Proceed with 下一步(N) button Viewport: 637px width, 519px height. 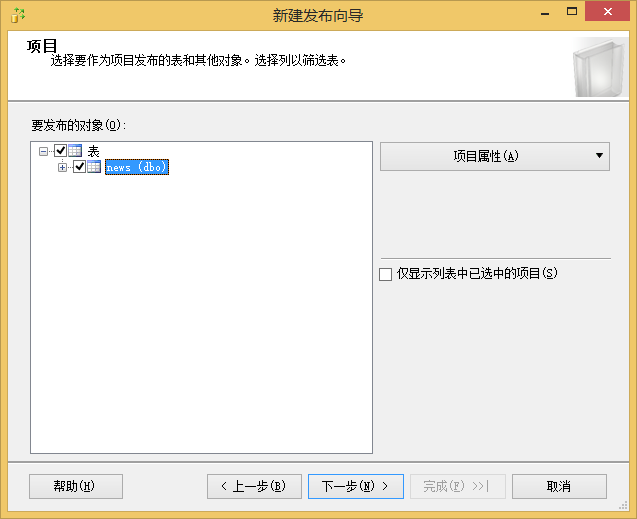pyautogui.click(x=356, y=486)
